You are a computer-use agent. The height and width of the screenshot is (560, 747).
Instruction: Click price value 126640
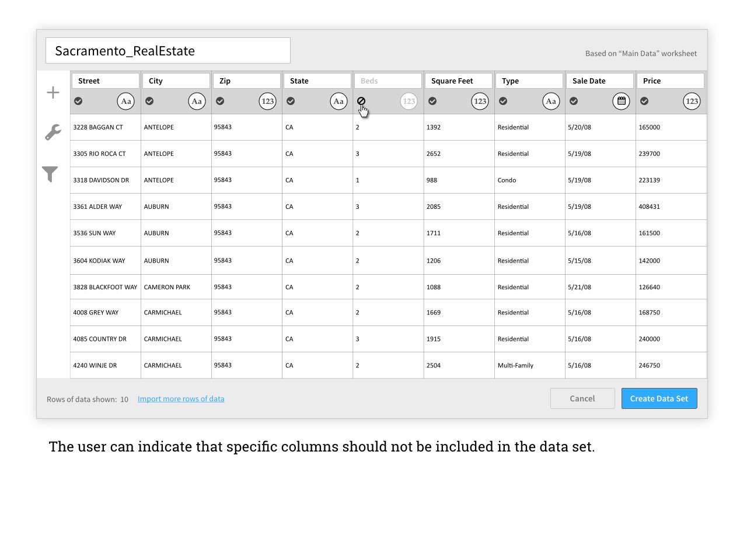(x=671, y=287)
